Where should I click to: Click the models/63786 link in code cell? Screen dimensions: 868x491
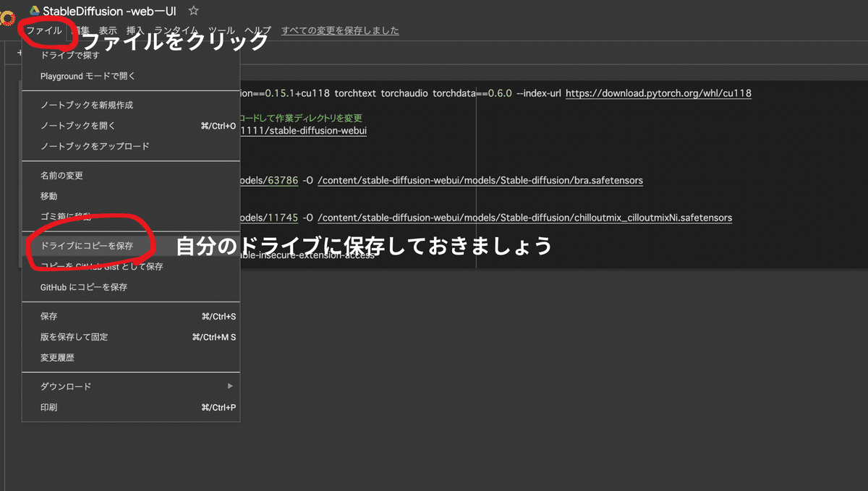[x=268, y=180]
